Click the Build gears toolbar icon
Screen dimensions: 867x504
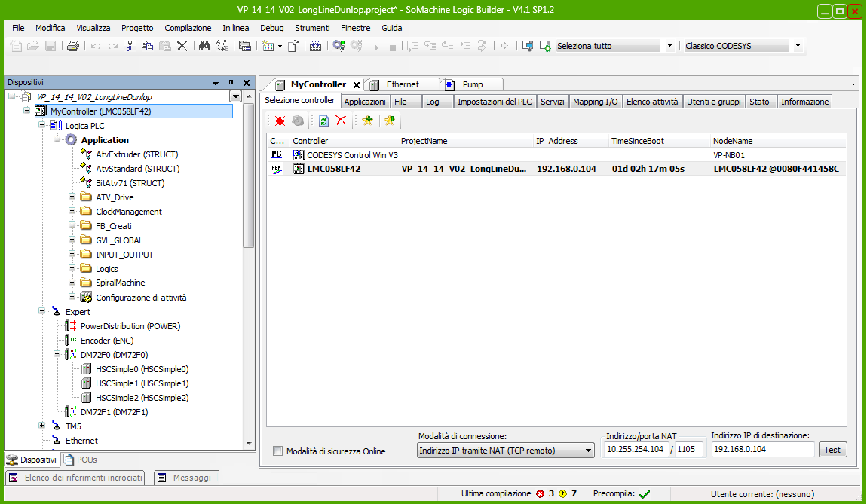click(339, 47)
